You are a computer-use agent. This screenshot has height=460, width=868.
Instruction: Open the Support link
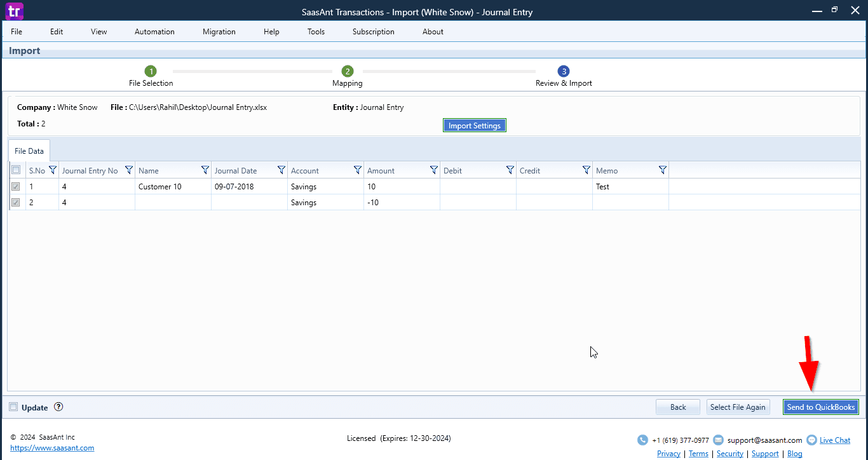click(x=765, y=454)
